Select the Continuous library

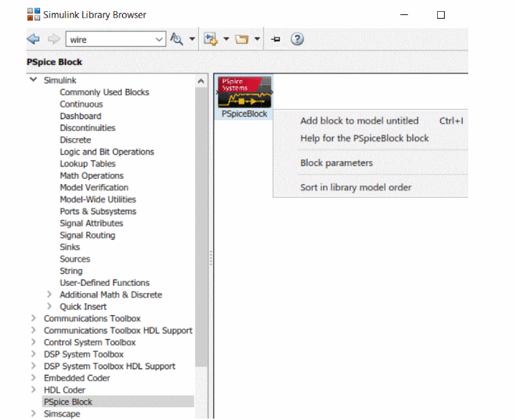81,104
